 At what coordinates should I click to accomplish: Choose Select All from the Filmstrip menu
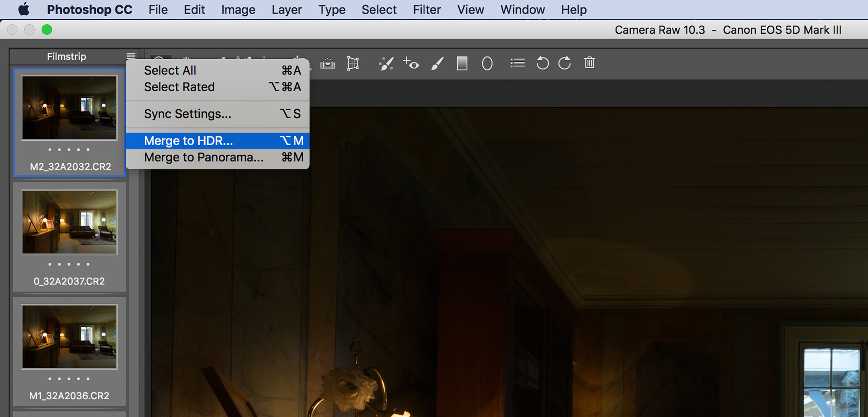[217, 71]
